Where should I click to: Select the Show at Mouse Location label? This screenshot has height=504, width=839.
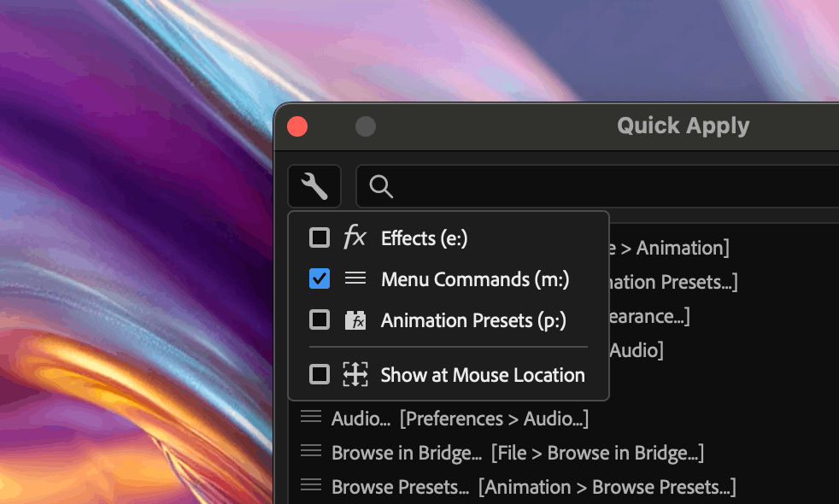coord(483,375)
